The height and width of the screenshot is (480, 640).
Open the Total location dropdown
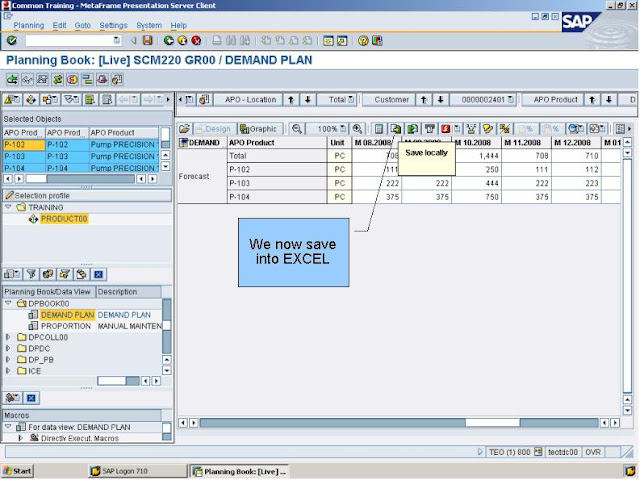tap(351, 100)
